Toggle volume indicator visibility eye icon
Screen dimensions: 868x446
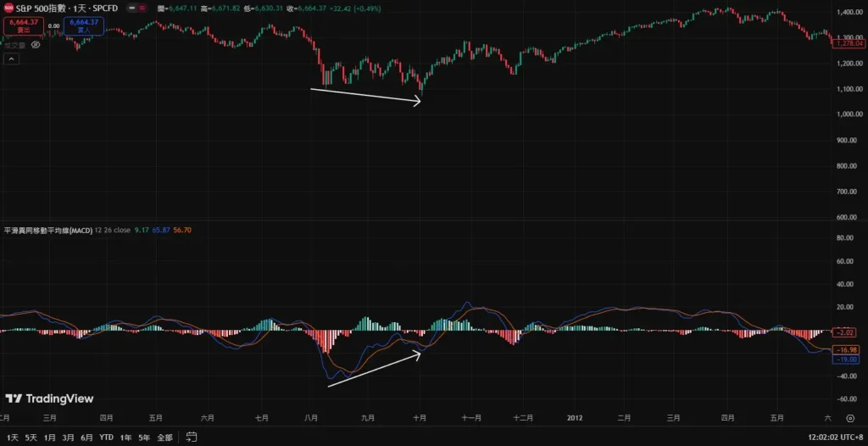36,44
